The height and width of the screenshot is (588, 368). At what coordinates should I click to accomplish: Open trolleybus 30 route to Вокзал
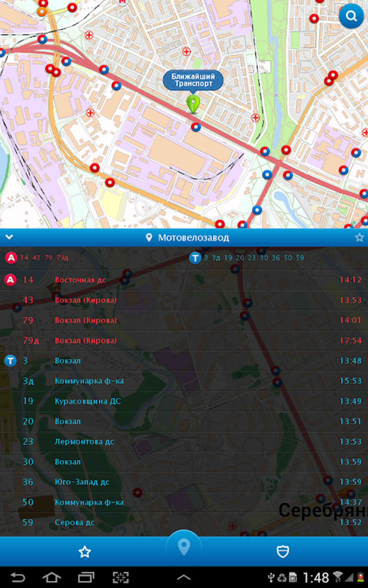tap(184, 462)
